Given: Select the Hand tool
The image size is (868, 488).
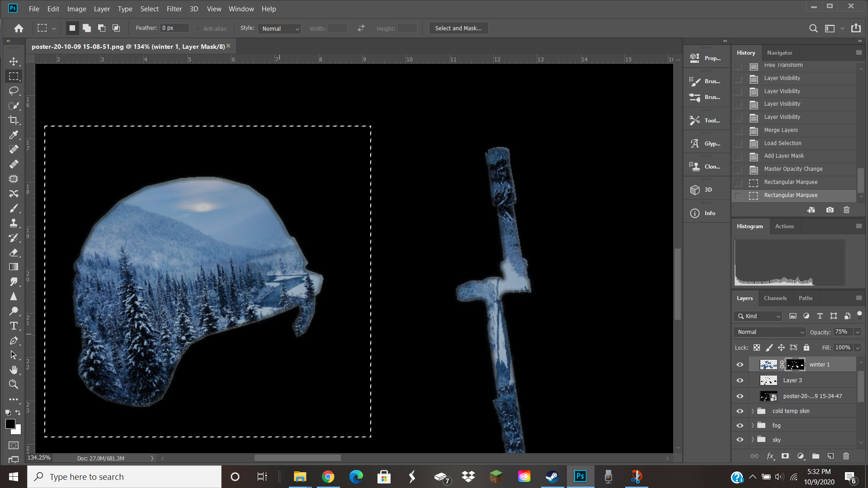Looking at the screenshot, I should (x=14, y=370).
